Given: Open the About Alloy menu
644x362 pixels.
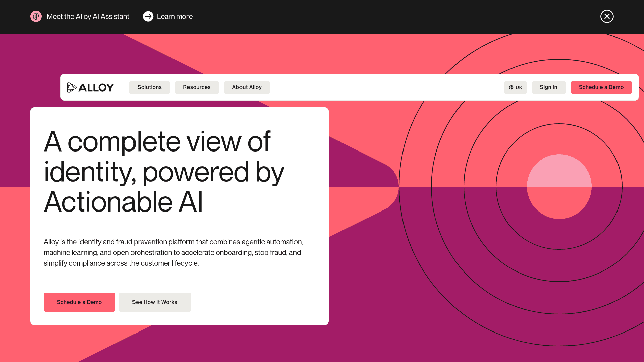Looking at the screenshot, I should pyautogui.click(x=247, y=87).
